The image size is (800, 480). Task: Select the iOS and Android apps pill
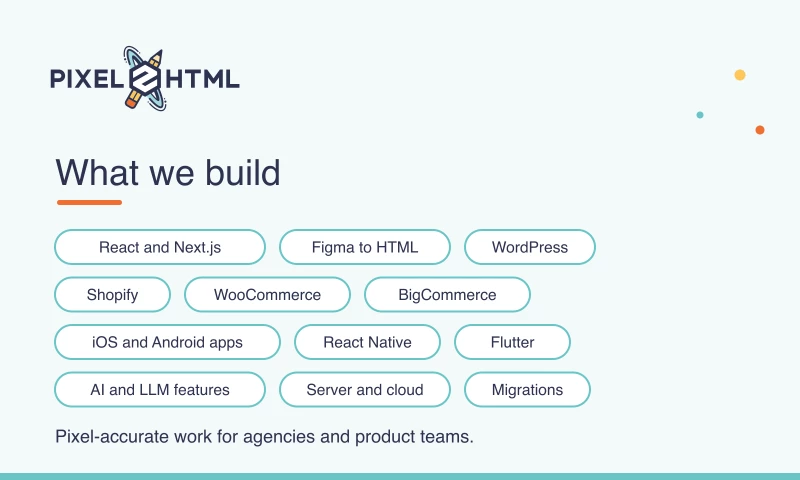[167, 342]
